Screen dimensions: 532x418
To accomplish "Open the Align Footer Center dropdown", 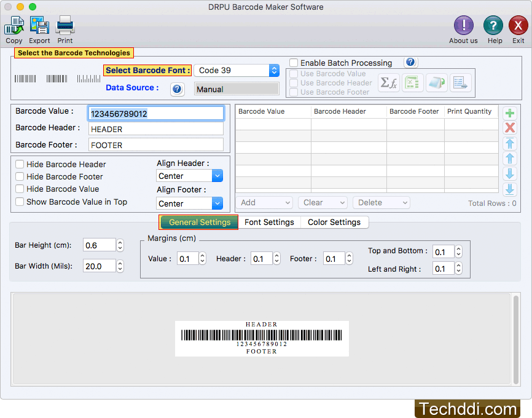I will click(x=190, y=203).
